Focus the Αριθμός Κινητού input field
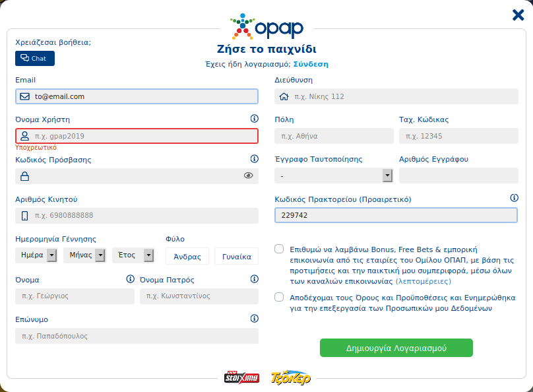This screenshot has height=392, width=533. click(137, 216)
